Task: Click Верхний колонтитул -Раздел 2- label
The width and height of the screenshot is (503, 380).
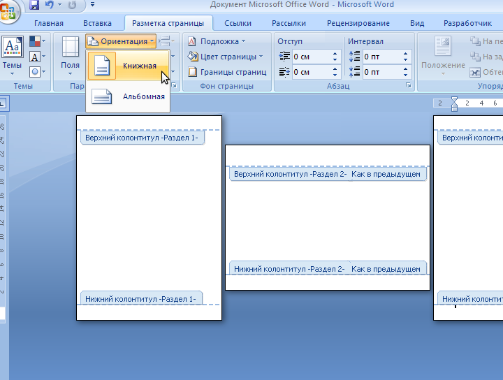Action: click(290, 174)
